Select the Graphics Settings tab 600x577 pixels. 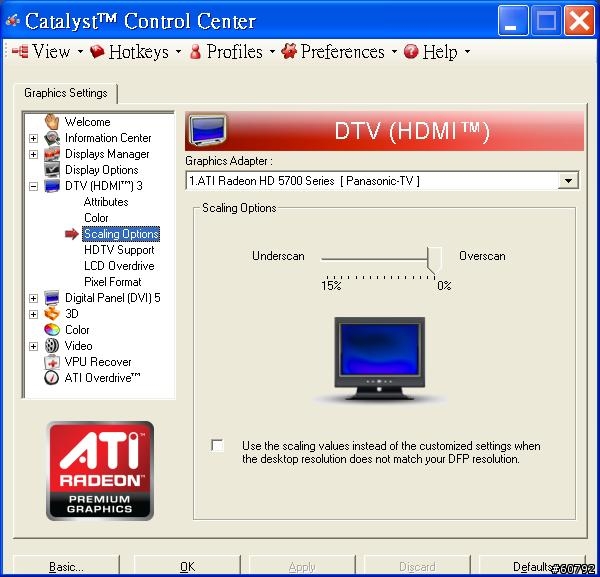[x=66, y=93]
